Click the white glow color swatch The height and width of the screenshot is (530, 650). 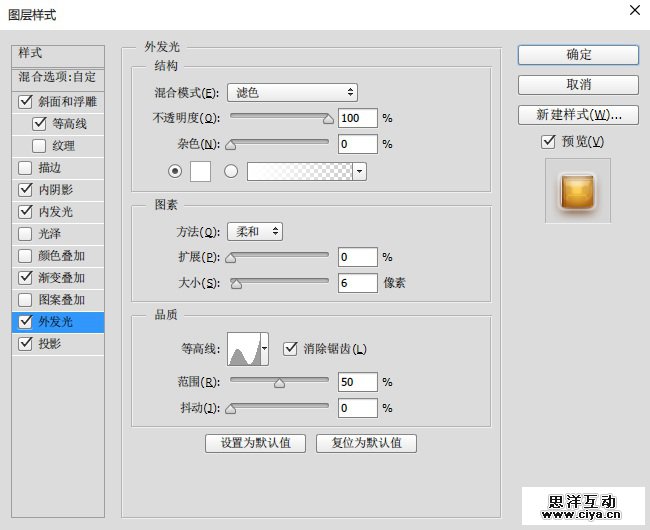click(200, 171)
